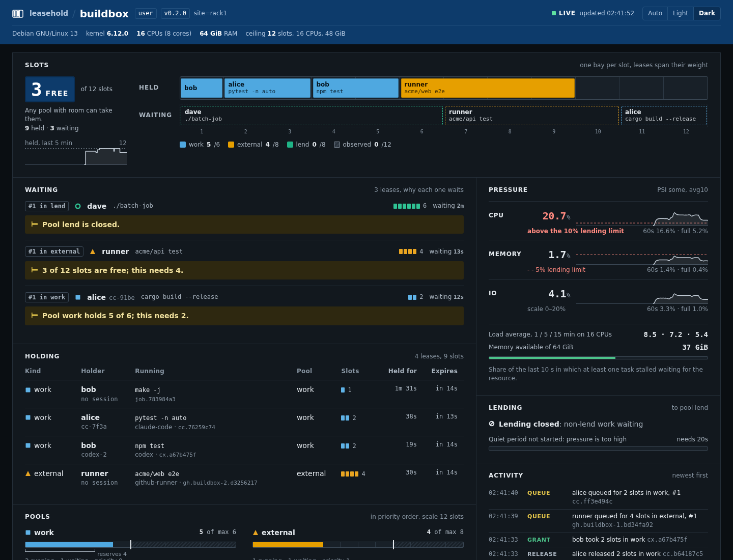733x560 pixels.
Task: Click the lending quiet period progress bar
Action: [x=598, y=449]
